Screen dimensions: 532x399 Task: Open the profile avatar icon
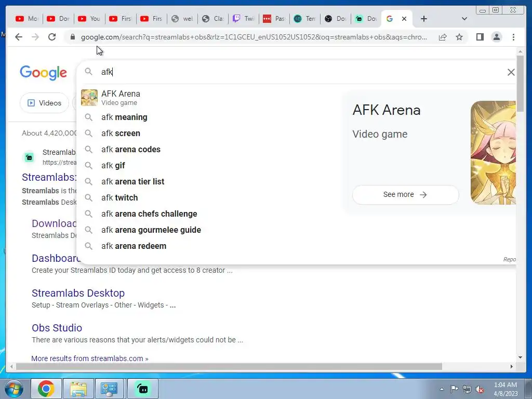(x=496, y=37)
